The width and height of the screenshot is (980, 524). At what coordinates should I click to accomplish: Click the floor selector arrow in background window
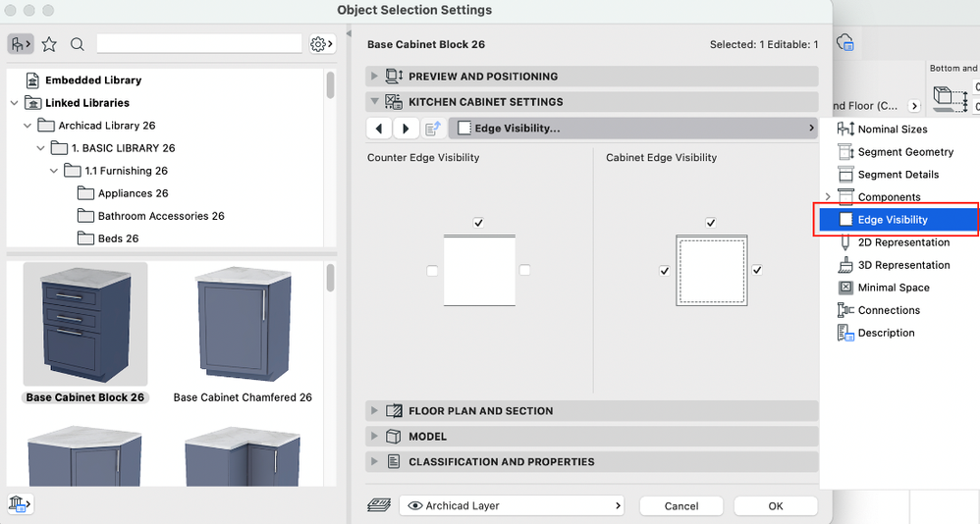914,106
